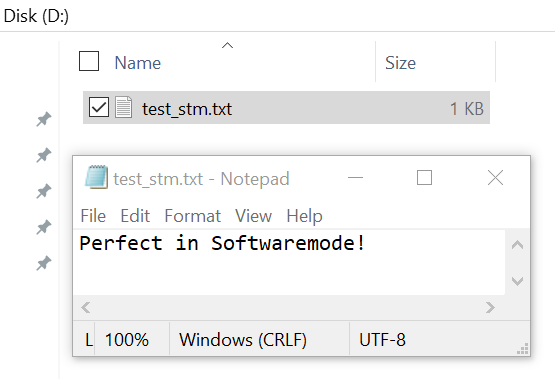This screenshot has height=379, width=555.
Task: Click inside the Notepad text area
Action: [x=289, y=262]
